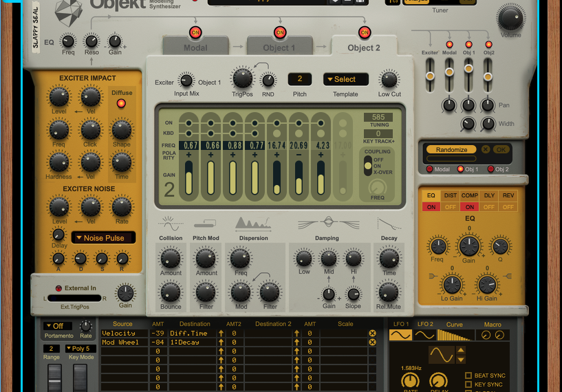Open the Portamento Off dropdown
Screen dimensions: 562x392
(58, 326)
